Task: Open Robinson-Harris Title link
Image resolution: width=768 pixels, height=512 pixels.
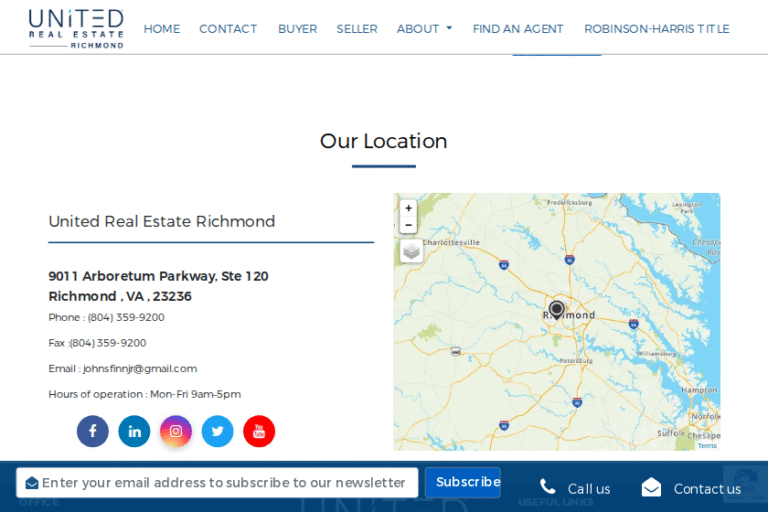Action: [657, 29]
